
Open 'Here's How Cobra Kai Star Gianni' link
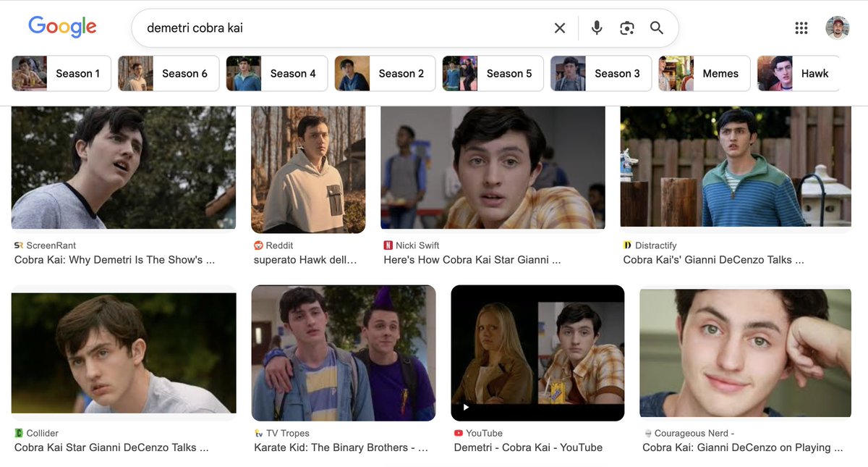[472, 259]
